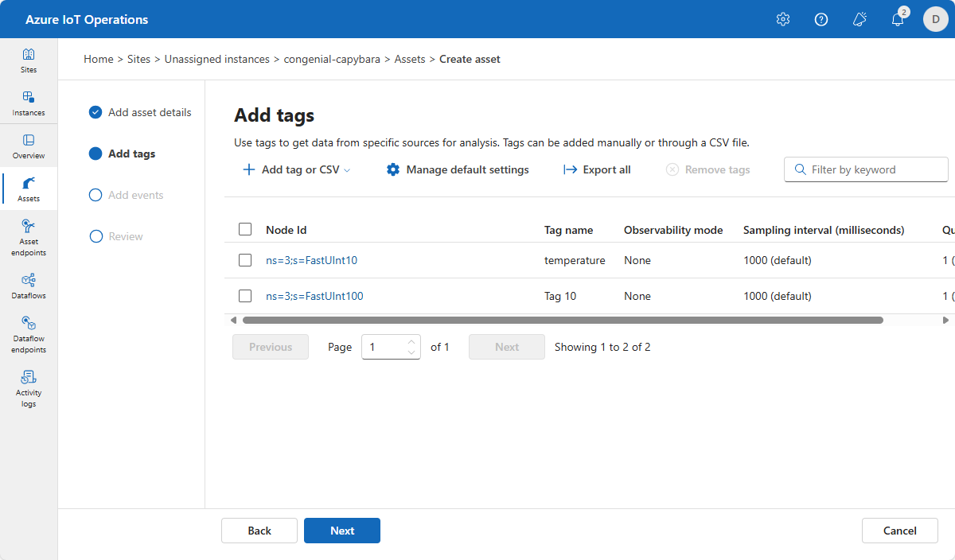The height and width of the screenshot is (560, 955).
Task: Go to the Review step
Action: [126, 236]
